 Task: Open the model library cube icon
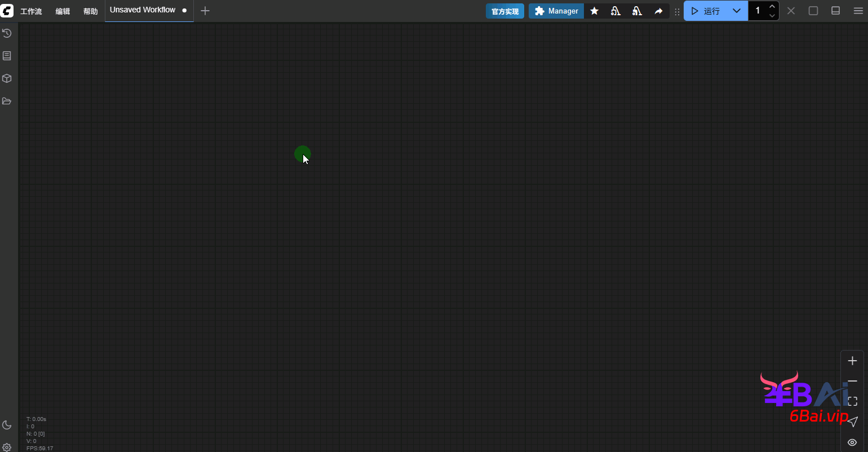point(7,78)
